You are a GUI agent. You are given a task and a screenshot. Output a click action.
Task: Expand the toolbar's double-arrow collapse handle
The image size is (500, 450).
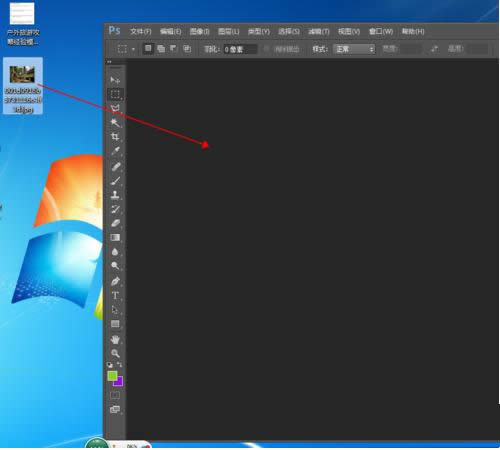click(x=109, y=62)
